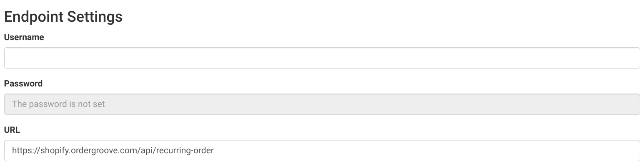Focus the URL input box

coord(322,150)
